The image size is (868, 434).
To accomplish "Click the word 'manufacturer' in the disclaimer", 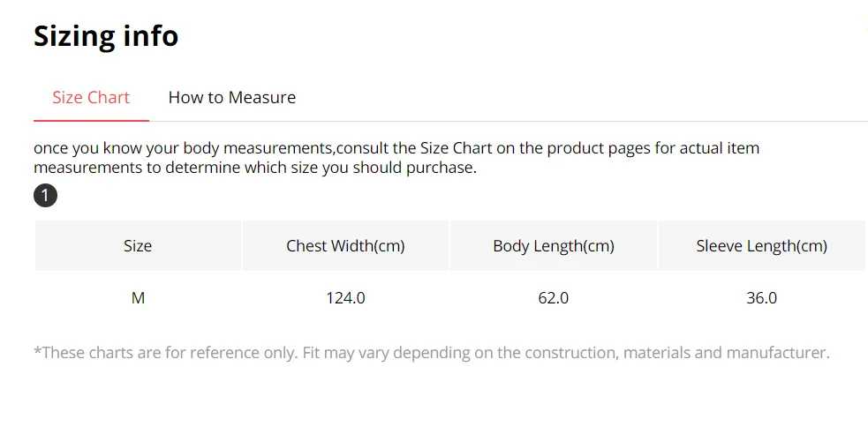I will tap(777, 353).
